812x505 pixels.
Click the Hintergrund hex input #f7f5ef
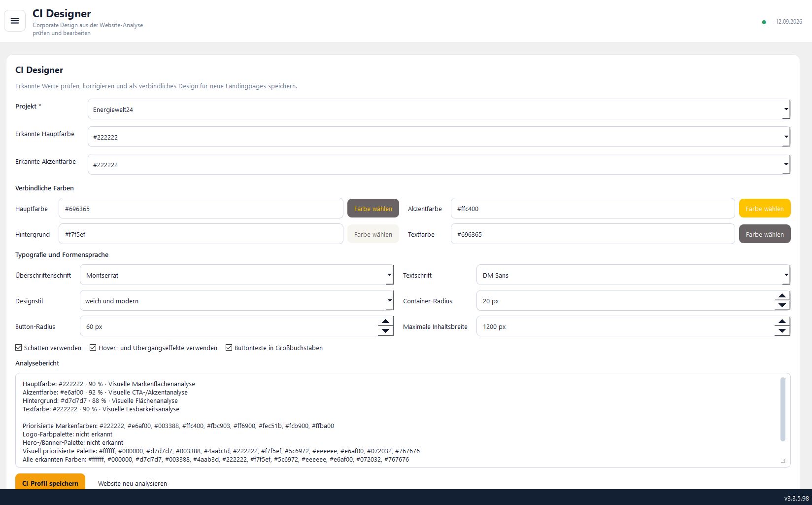pyautogui.click(x=201, y=234)
